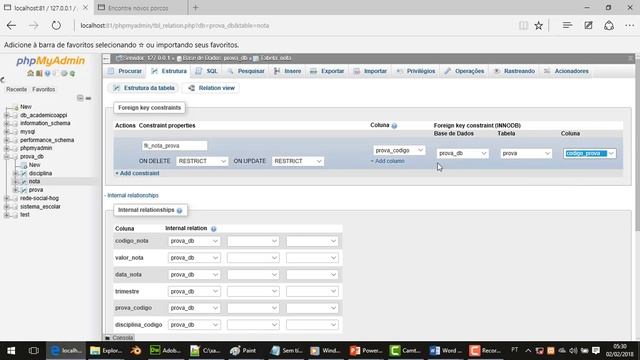Viewport: 640px width, 360px height.
Task: Open the browser share icon
Action: [x=609, y=25]
